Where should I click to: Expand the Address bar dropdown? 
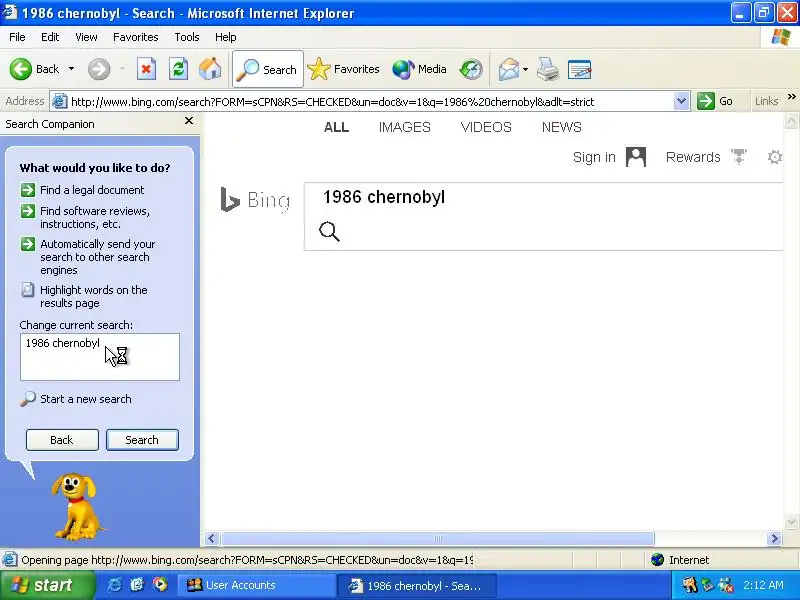[x=681, y=102]
